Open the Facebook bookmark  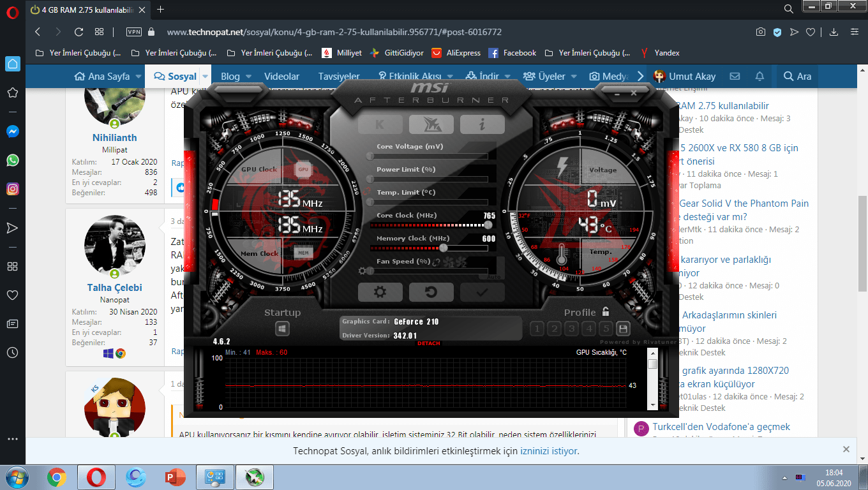tap(513, 53)
